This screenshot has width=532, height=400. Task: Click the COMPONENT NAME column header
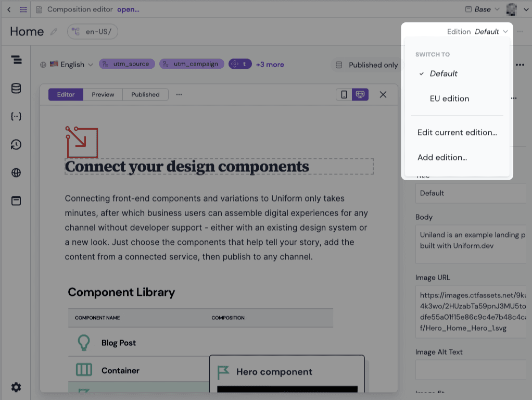click(97, 318)
